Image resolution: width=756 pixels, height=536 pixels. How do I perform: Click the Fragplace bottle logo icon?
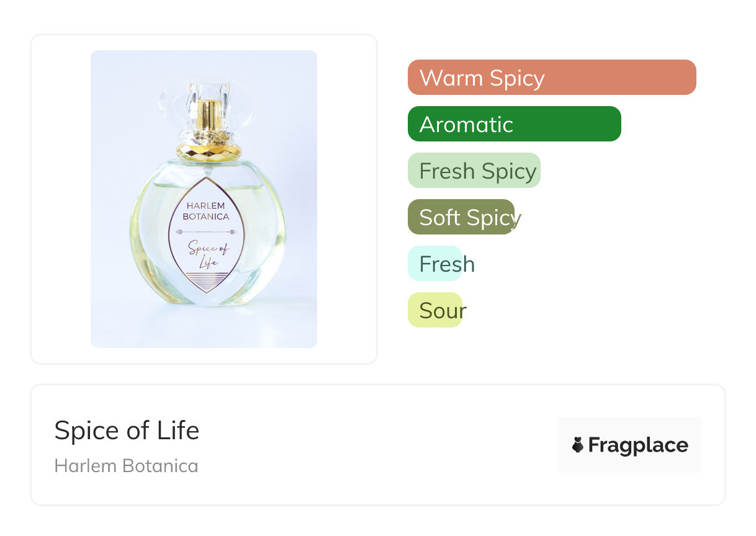point(578,445)
